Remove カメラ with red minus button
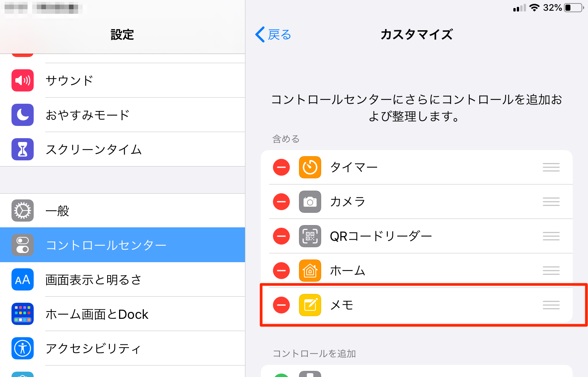 pyautogui.click(x=281, y=202)
